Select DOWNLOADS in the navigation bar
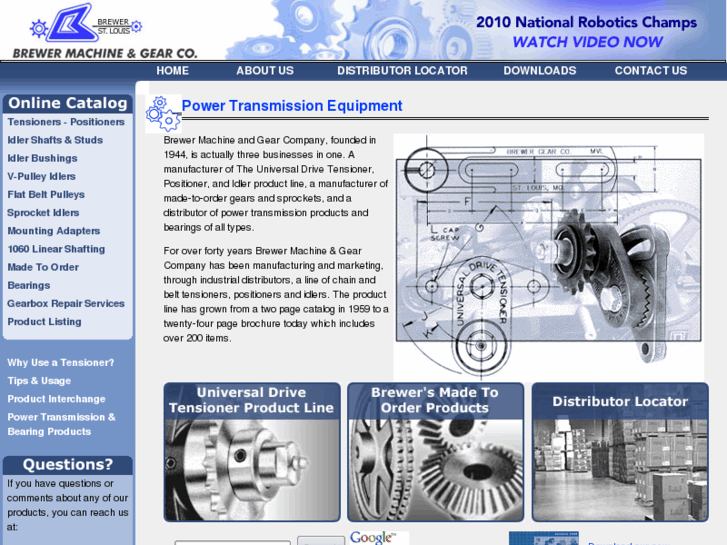This screenshot has width=727, height=545. 540,71
